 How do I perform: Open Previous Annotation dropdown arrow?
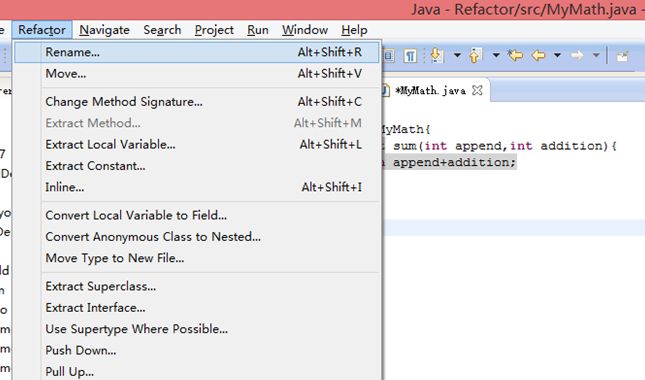tap(496, 55)
